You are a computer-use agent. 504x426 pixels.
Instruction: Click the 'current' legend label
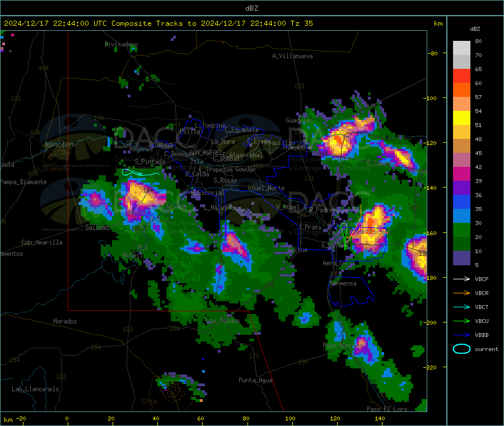tap(487, 349)
